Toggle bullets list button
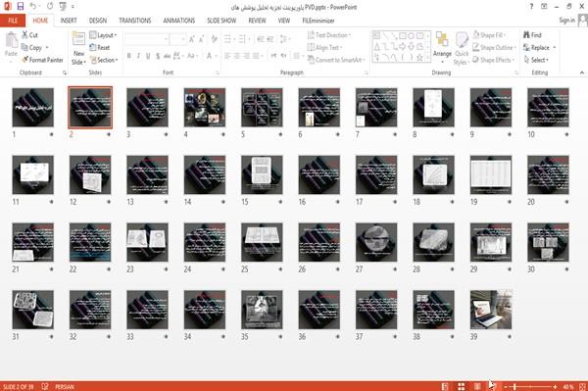The height and width of the screenshot is (391, 588). [x=227, y=38]
